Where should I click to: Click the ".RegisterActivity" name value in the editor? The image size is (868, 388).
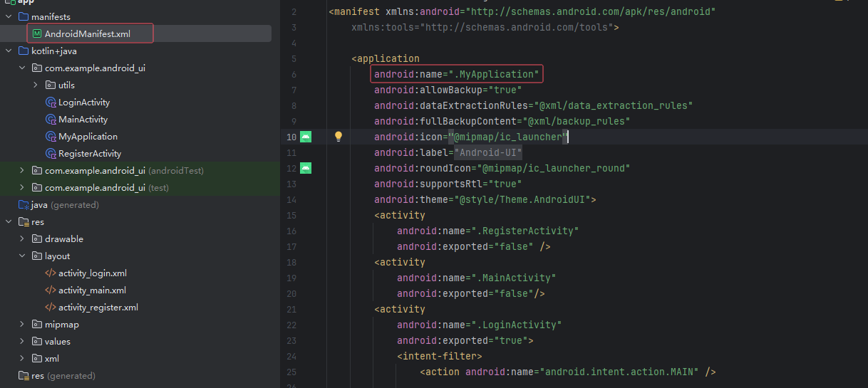pos(525,231)
